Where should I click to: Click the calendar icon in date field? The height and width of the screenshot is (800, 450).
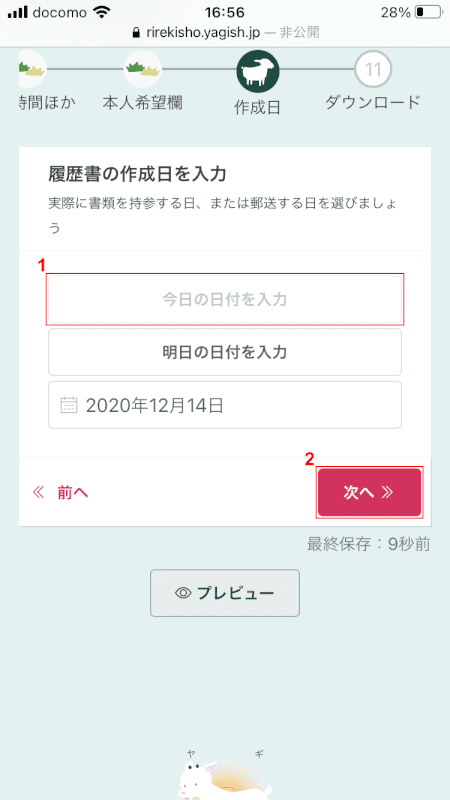[x=69, y=405]
